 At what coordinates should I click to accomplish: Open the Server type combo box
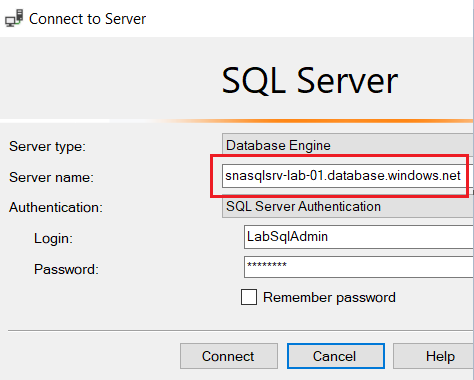point(348,146)
